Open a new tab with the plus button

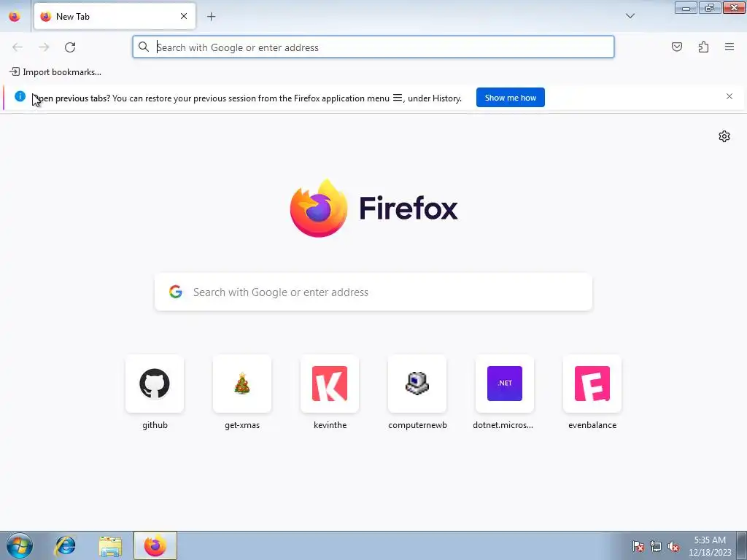point(211,17)
